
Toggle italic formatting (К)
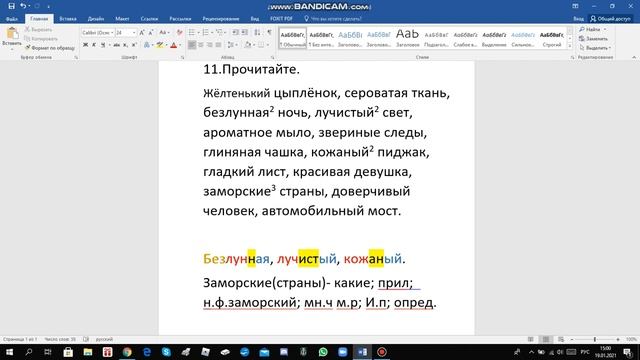94,45
